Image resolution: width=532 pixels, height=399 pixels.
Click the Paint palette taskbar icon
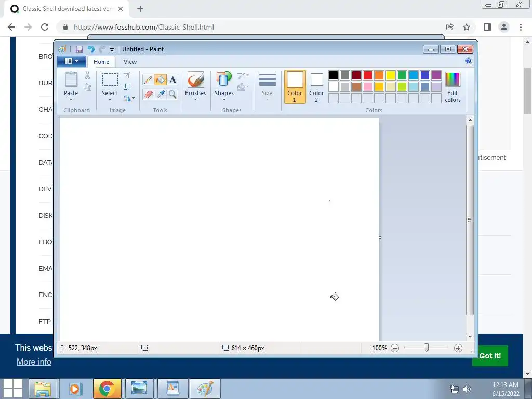[205, 389]
